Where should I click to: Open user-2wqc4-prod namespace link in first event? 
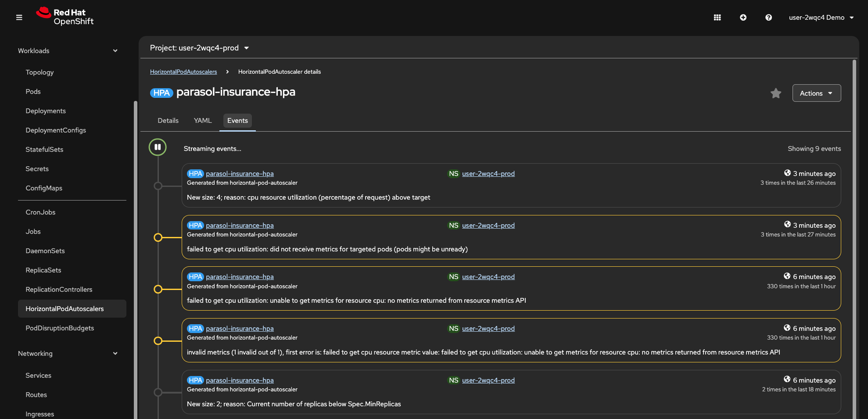tap(488, 174)
